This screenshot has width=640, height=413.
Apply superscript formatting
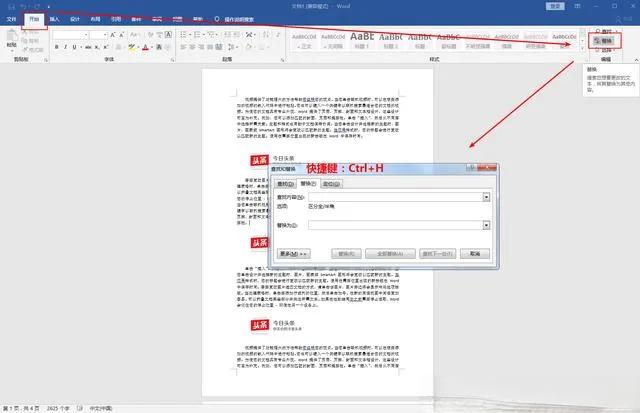106,47
